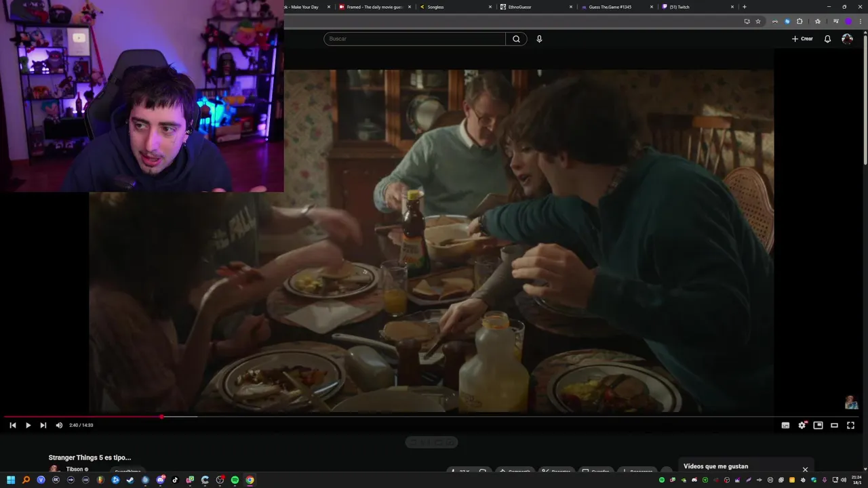Toggle theater mode view
This screenshot has width=868, height=488.
coord(834,425)
